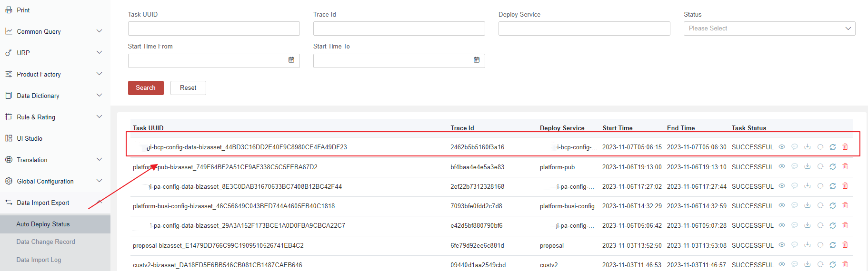Delete the custv2-bizasset task
868x271 pixels.
tap(845, 264)
